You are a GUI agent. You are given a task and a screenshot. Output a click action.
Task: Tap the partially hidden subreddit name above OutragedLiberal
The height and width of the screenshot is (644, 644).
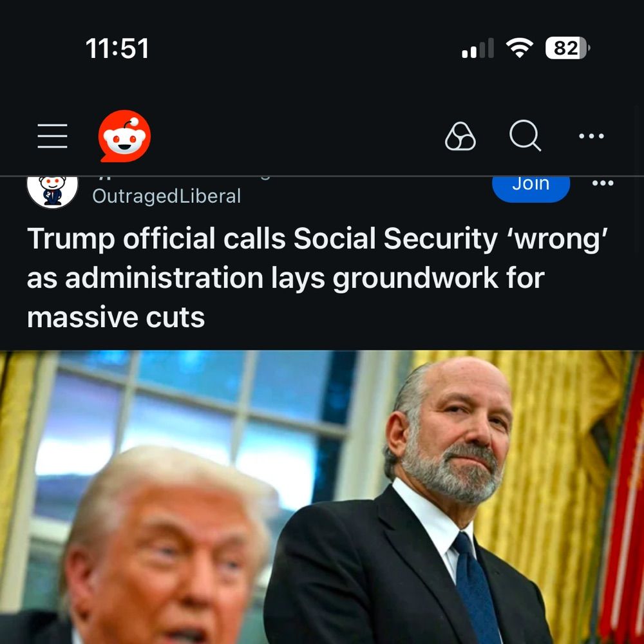click(181, 178)
